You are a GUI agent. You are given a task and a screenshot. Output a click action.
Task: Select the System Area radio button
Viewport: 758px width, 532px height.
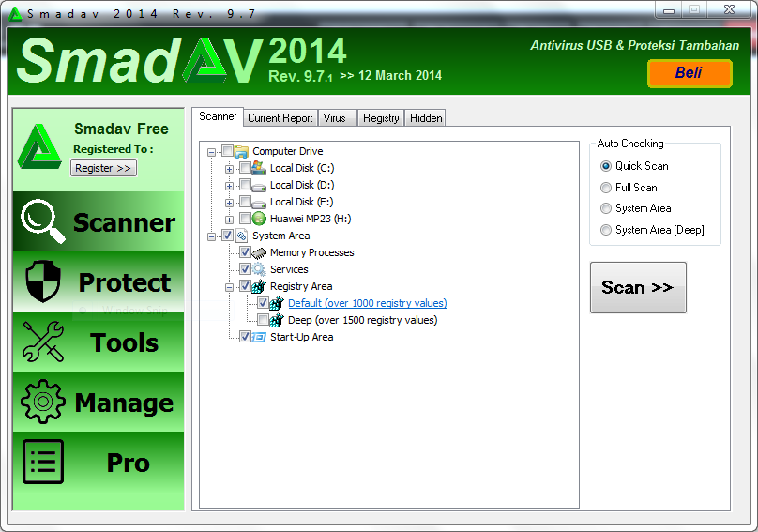pyautogui.click(x=606, y=208)
